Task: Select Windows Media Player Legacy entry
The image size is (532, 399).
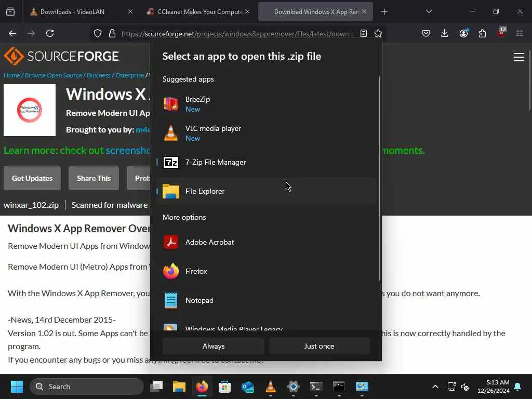Action: click(266, 327)
